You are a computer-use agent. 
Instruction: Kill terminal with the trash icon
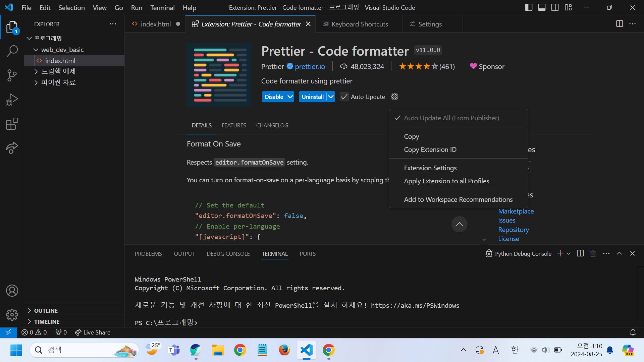(x=593, y=253)
